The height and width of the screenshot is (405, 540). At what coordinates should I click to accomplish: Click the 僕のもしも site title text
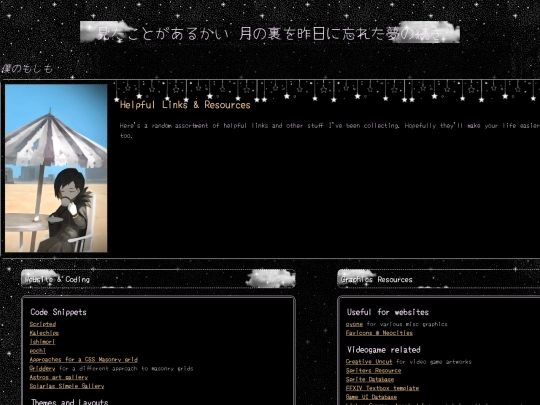[x=27, y=69]
